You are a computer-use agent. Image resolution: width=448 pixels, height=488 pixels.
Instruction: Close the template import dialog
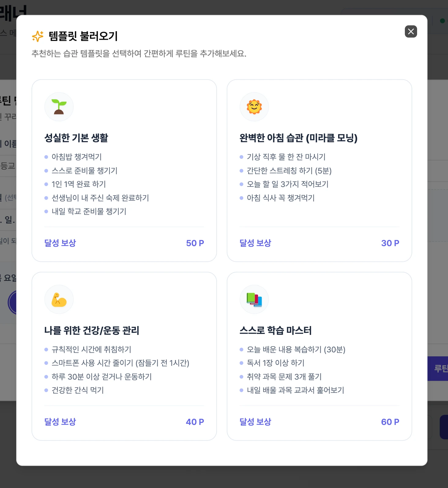click(411, 32)
